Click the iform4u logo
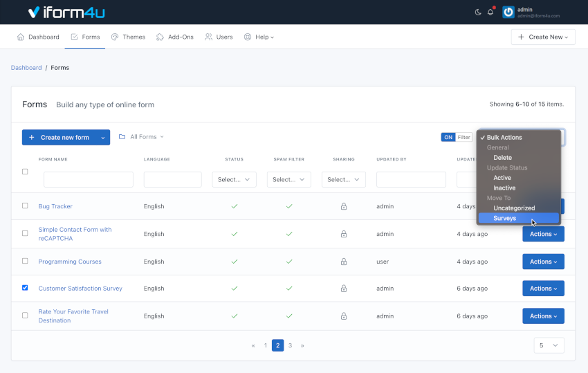This screenshot has width=588, height=373. pyautogui.click(x=66, y=12)
